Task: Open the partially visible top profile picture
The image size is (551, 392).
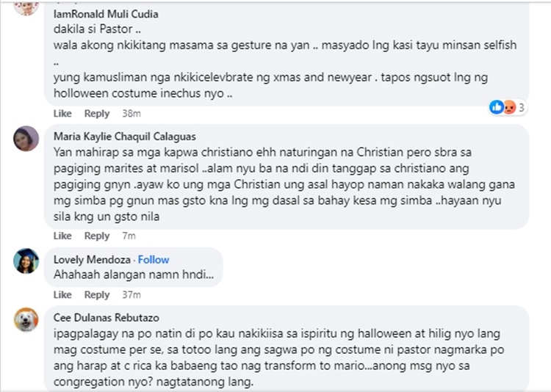Action: (26, 7)
